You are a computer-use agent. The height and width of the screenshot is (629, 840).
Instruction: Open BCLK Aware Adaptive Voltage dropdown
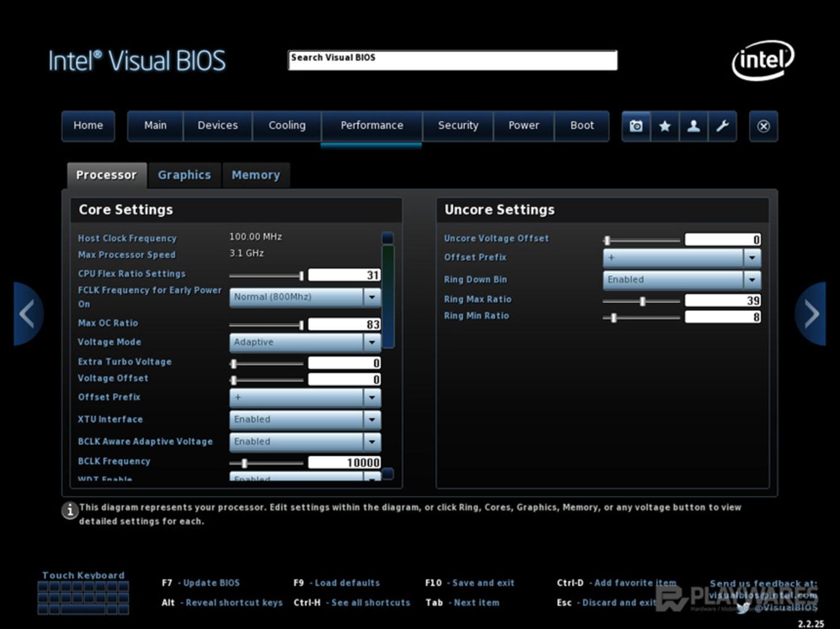pyautogui.click(x=305, y=442)
